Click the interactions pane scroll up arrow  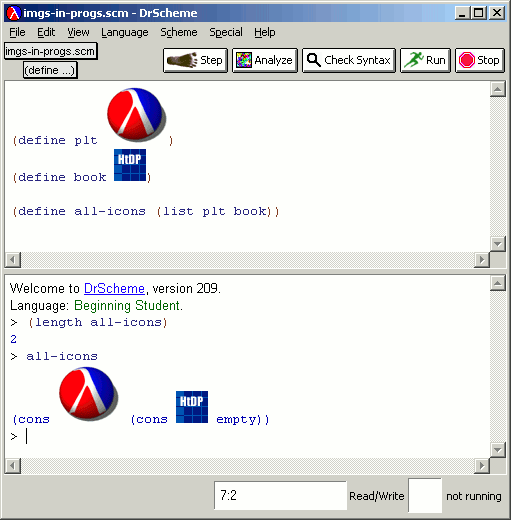pos(498,283)
